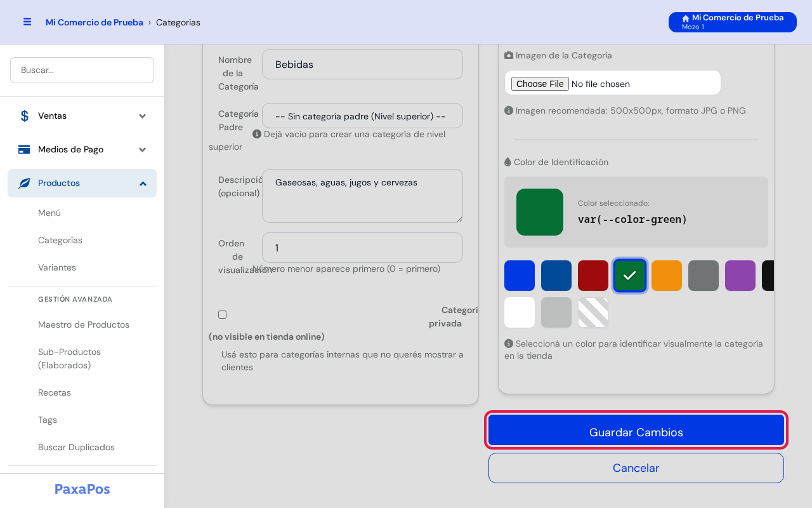Toggle the Categoría privada checkbox

(222, 314)
